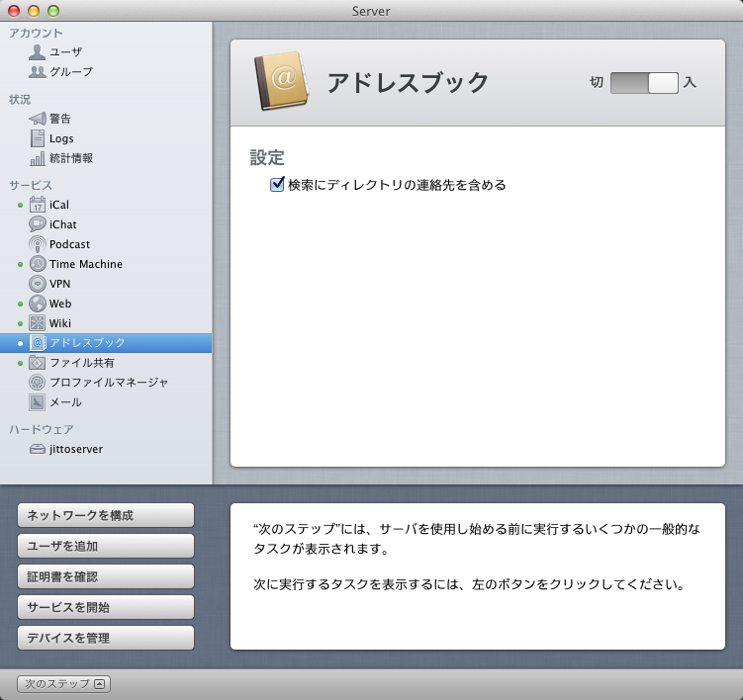Select the グループ (Groups) icon
743x700 pixels.
tap(37, 72)
